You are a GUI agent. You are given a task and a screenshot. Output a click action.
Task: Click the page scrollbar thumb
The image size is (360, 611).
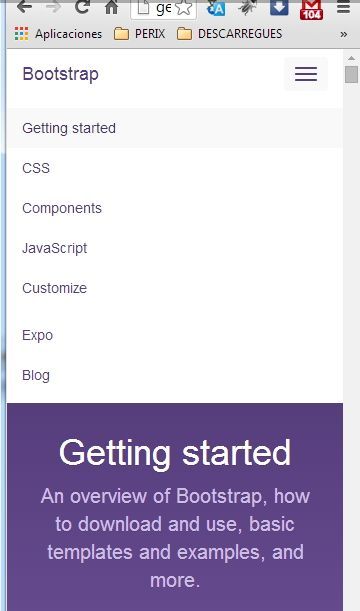(351, 74)
